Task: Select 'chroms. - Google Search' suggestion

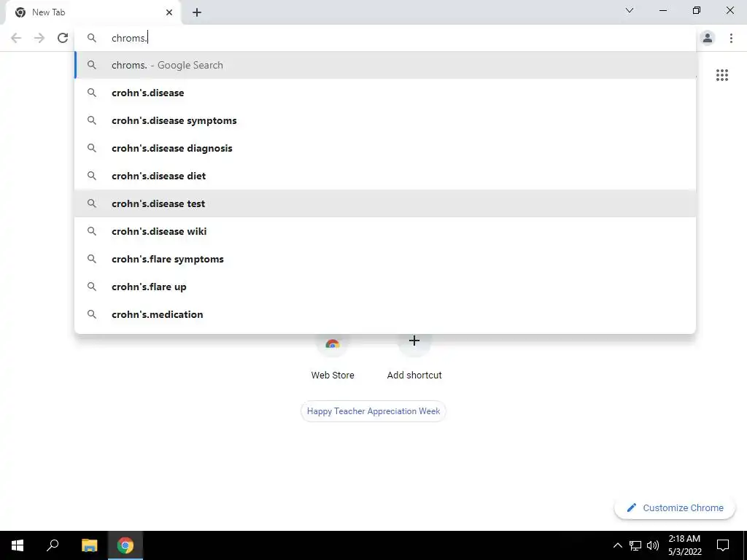Action: 385,65
